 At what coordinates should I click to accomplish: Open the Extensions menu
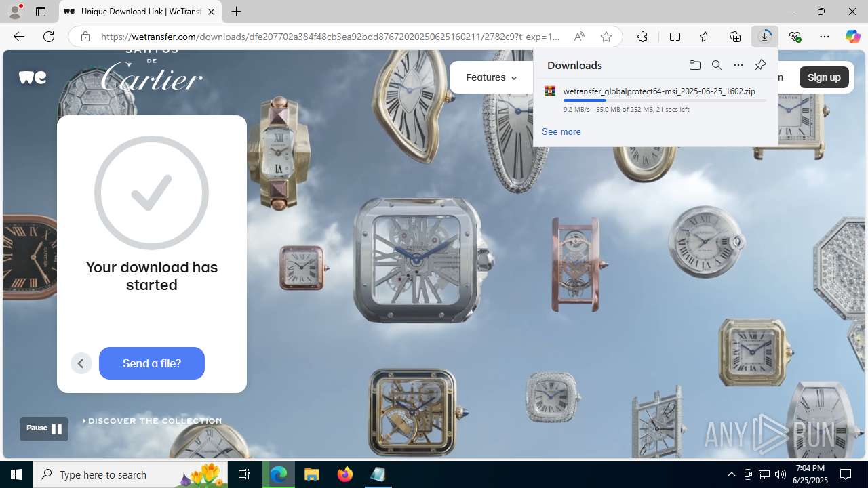pos(642,37)
